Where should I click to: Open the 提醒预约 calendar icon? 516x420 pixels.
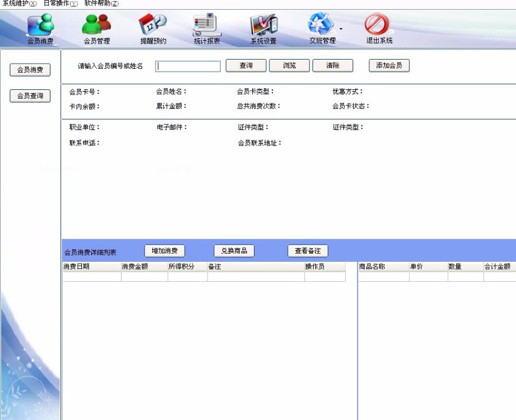[153, 29]
